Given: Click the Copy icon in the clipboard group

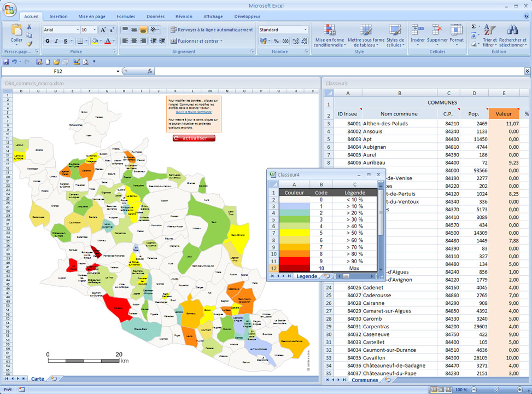Looking at the screenshot, I should pyautogui.click(x=29, y=36).
